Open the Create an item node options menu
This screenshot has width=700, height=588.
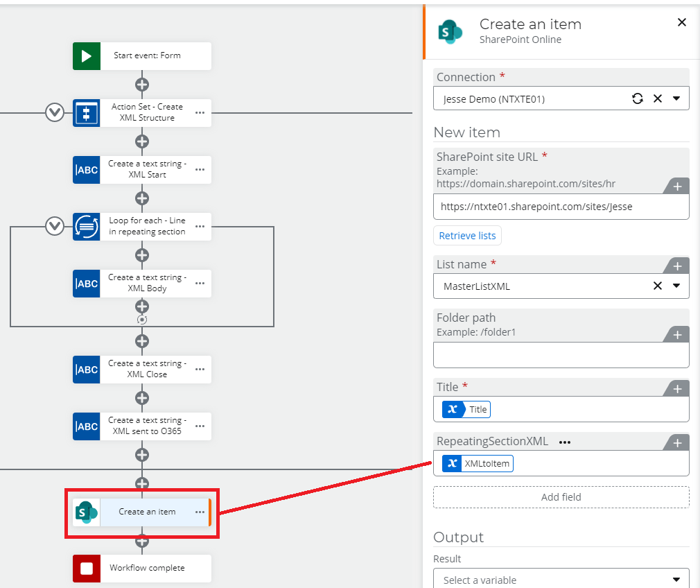[x=200, y=512]
